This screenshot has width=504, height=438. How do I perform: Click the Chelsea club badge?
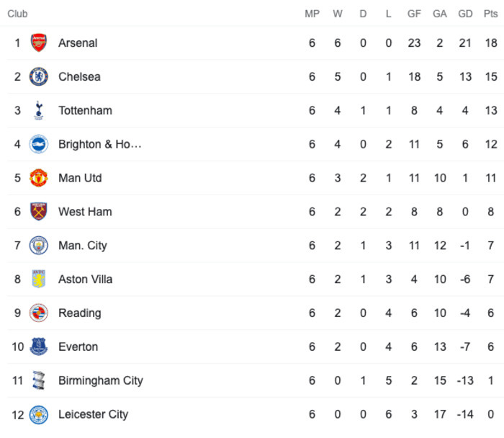(39, 76)
